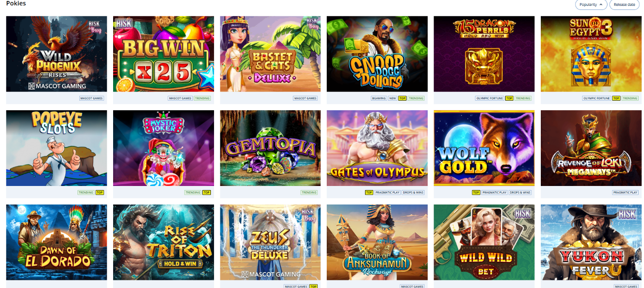The image size is (644, 288).
Task: Open the Wolf Gold slot game
Action: (484, 148)
